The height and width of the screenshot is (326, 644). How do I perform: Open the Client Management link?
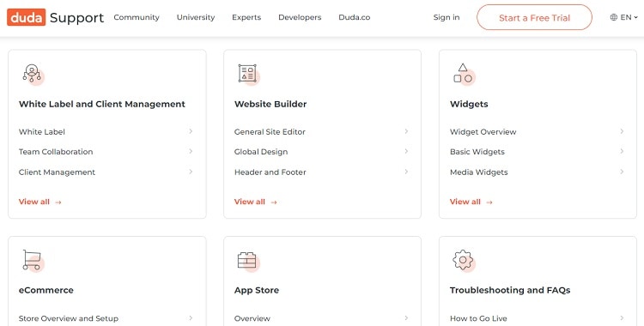(57, 172)
